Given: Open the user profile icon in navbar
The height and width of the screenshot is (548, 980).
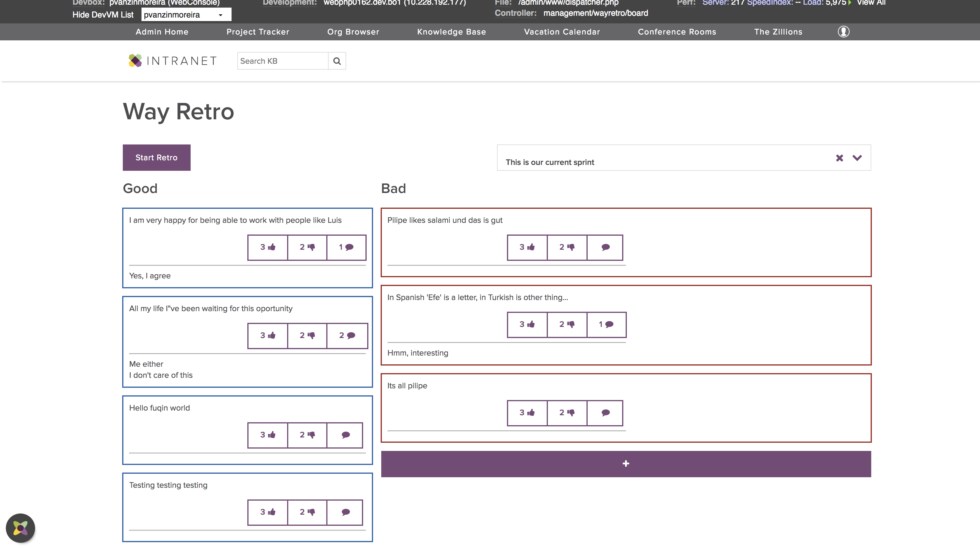Looking at the screenshot, I should coord(843,32).
